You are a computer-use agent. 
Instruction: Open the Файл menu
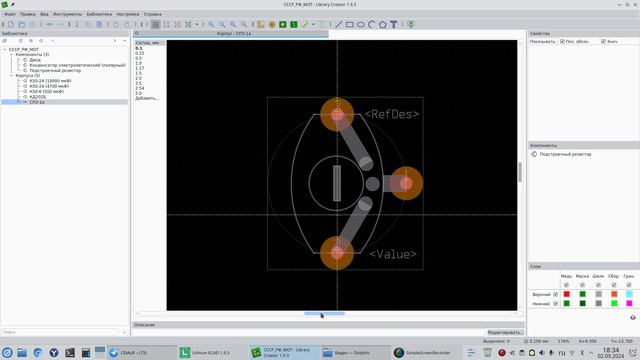(10, 14)
